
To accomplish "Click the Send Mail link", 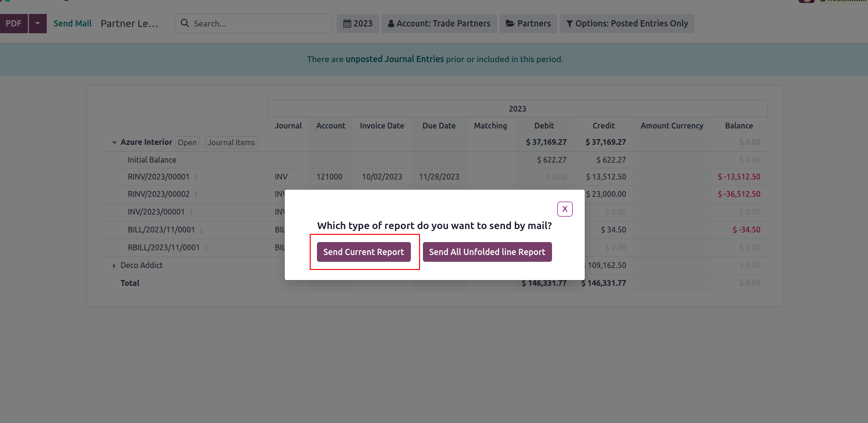I will click(x=72, y=24).
